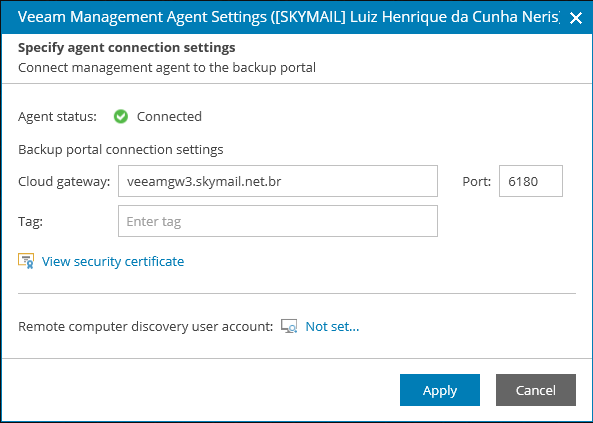The image size is (593, 423).
Task: Open the View security certificate link
Action: (113, 261)
